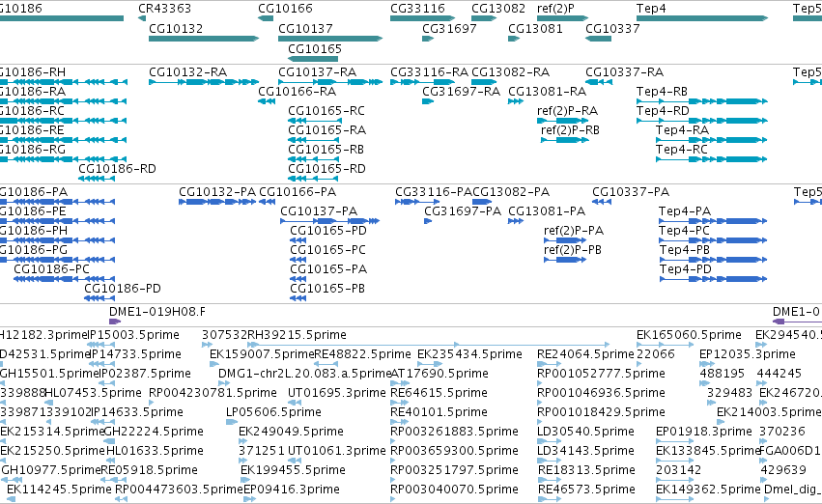This screenshot has width=822, height=504.
Task: Click the CR43363 gene label
Action: [x=164, y=9]
